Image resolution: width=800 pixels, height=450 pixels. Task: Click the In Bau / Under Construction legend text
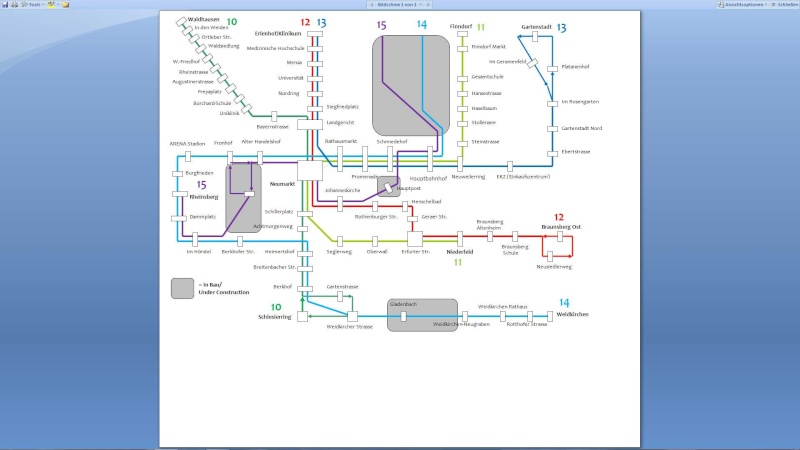pos(223,289)
